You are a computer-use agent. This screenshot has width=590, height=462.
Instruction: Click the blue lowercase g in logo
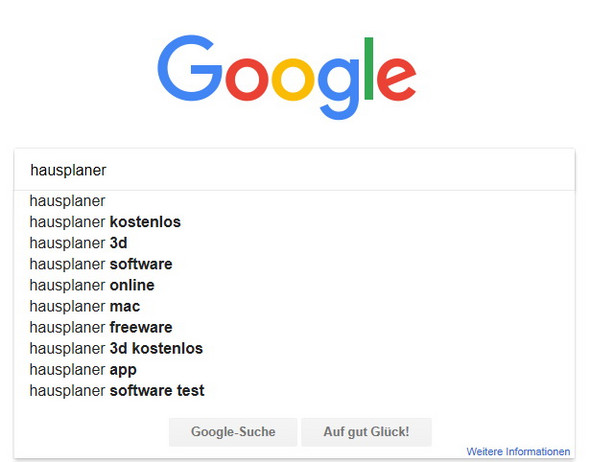[339, 89]
